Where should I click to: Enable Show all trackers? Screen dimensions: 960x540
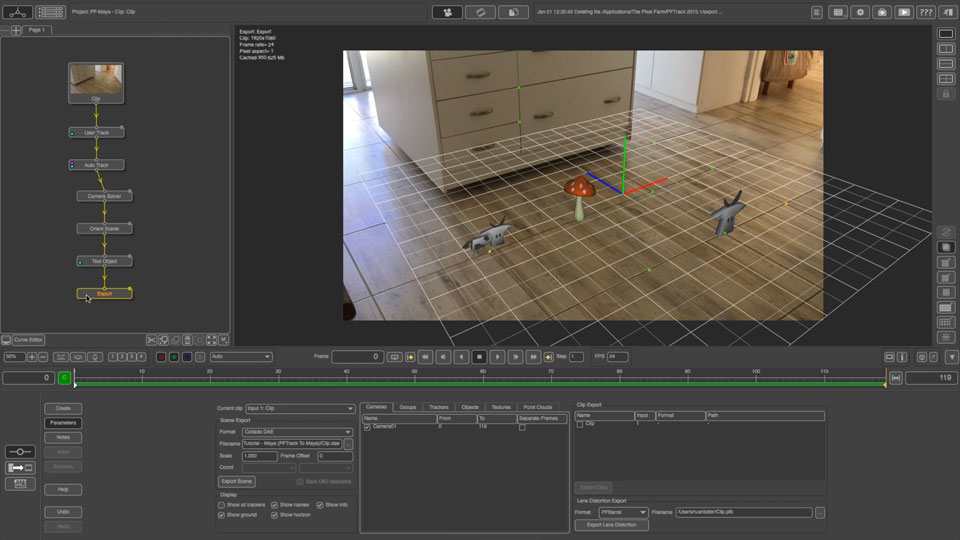(221, 505)
